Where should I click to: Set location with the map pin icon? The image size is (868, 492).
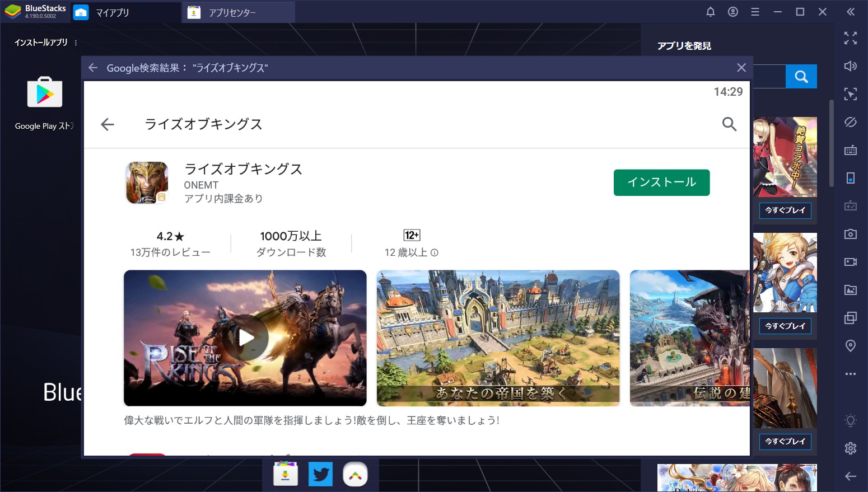pyautogui.click(x=851, y=346)
